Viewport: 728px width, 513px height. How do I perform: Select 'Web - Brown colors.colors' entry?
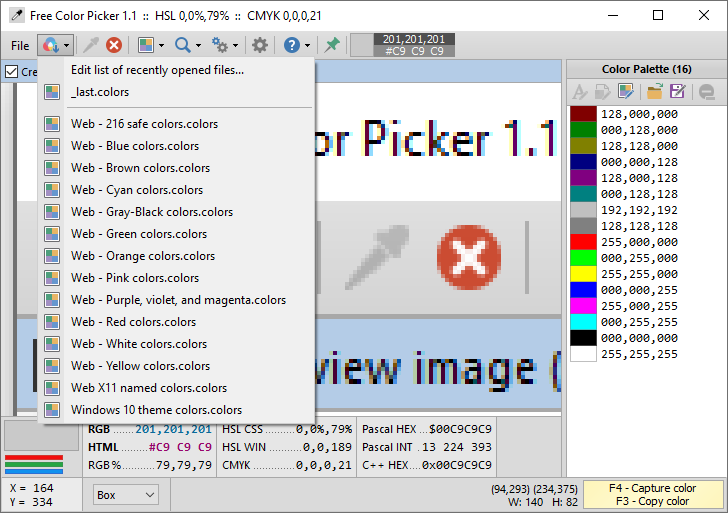[x=176, y=168]
